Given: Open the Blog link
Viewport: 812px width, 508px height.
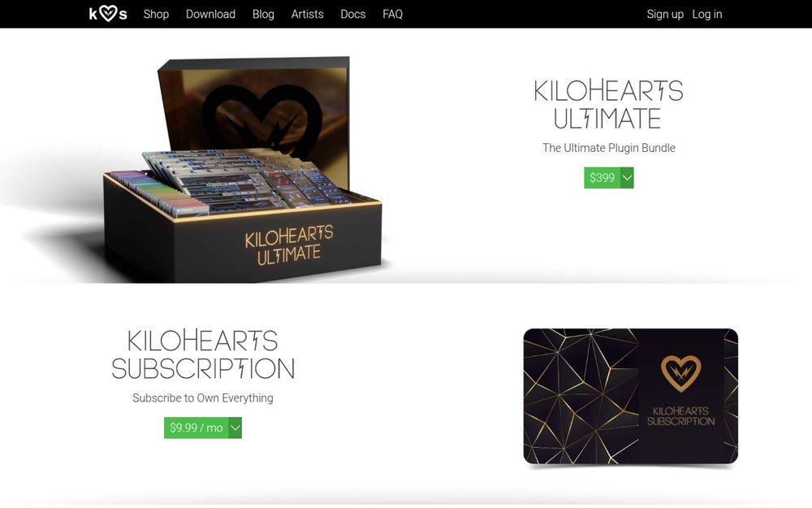Looking at the screenshot, I should point(263,14).
